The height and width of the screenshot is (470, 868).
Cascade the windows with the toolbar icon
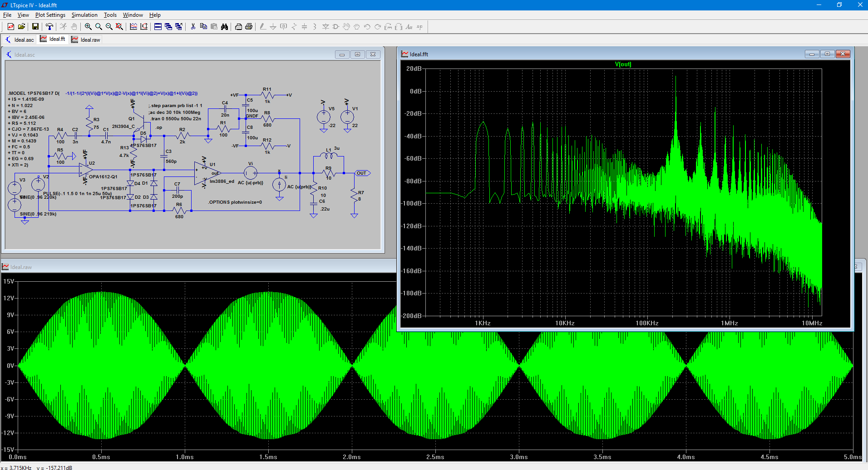(168, 27)
